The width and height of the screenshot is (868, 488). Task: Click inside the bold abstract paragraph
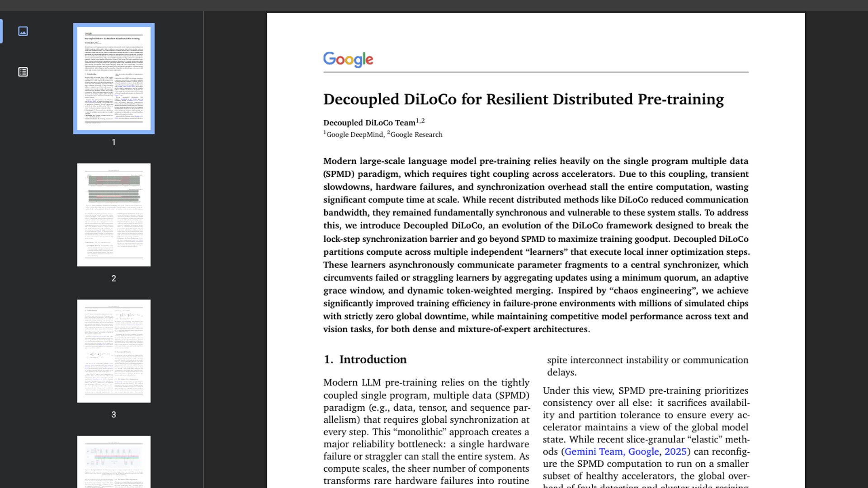536,245
